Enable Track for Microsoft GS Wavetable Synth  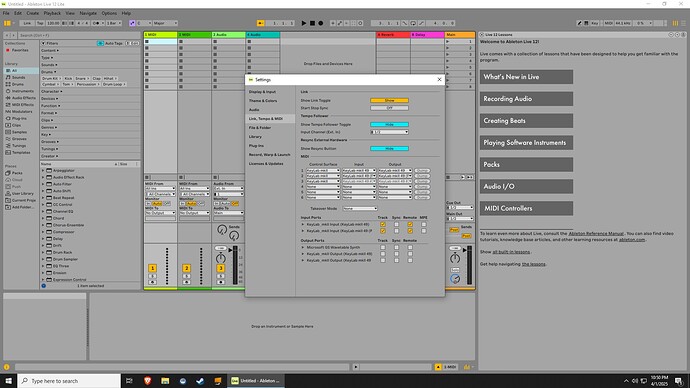383,247
